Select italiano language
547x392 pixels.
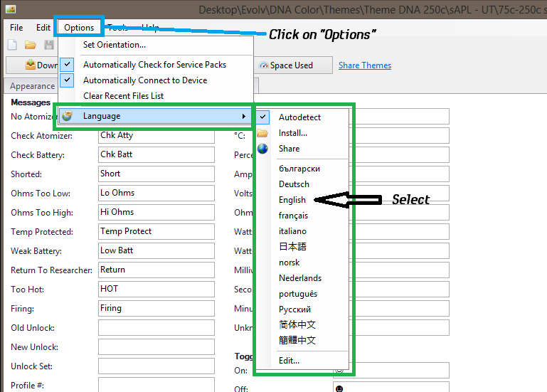point(292,231)
